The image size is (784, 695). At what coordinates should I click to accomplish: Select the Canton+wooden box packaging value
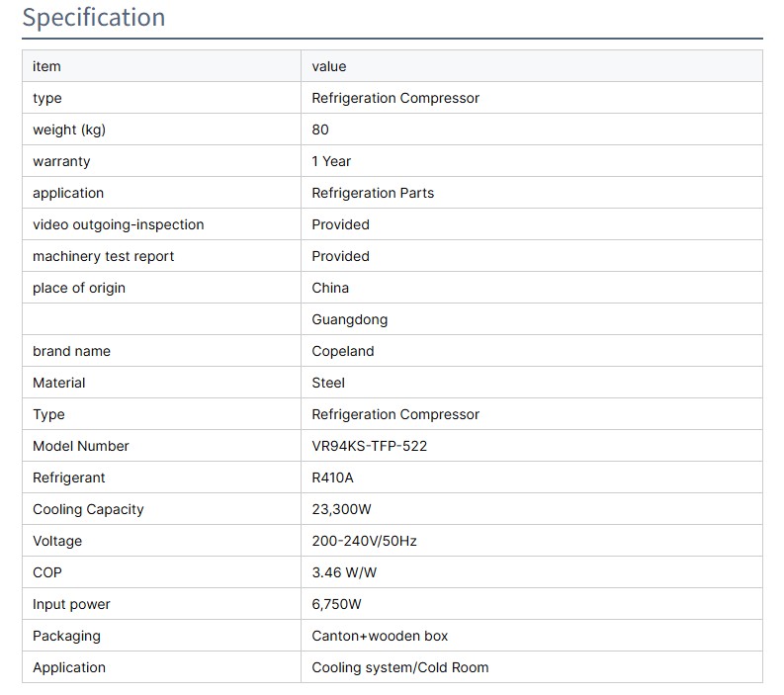point(380,636)
